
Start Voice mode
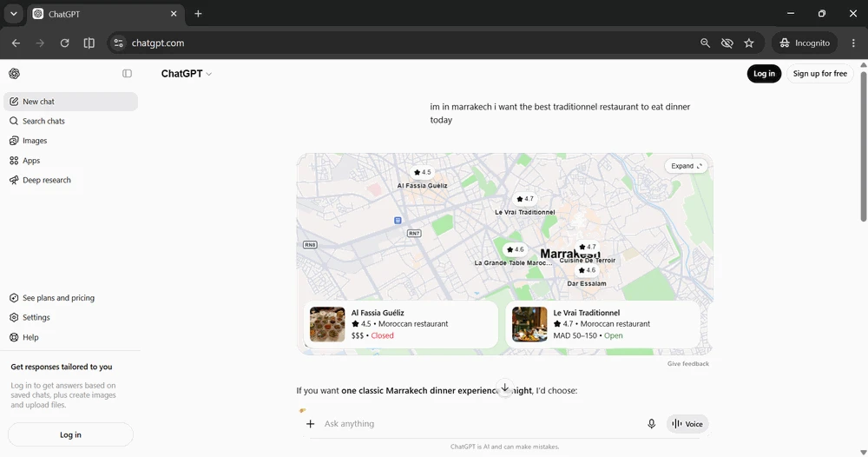687,424
